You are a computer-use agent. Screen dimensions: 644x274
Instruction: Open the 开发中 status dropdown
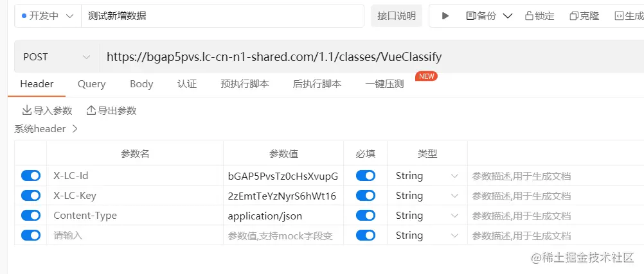[x=48, y=16]
